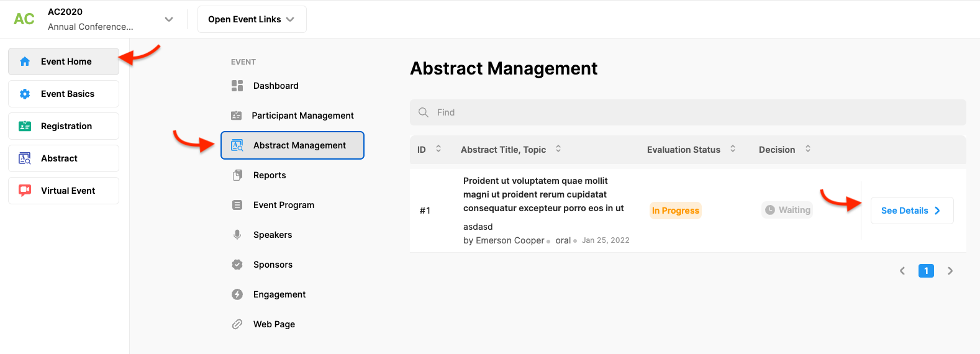Viewport: 980px width, 354px height.
Task: Click the Sponsors badge icon
Action: point(237,265)
